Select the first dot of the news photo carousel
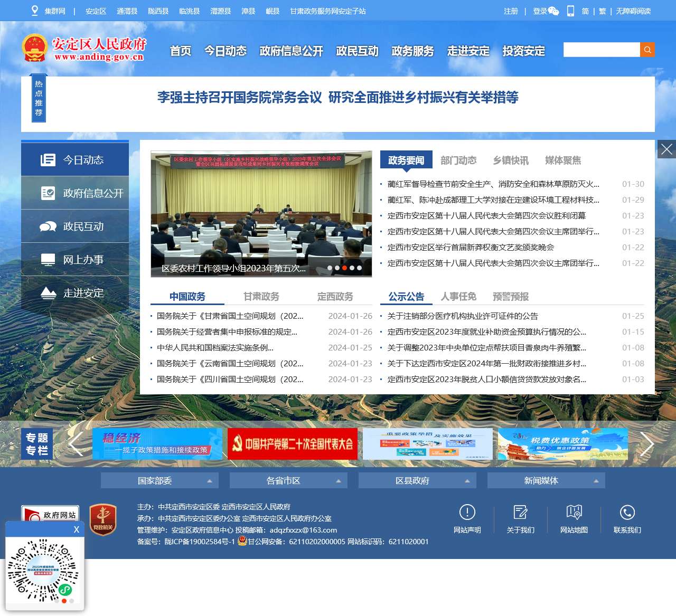 tap(330, 268)
